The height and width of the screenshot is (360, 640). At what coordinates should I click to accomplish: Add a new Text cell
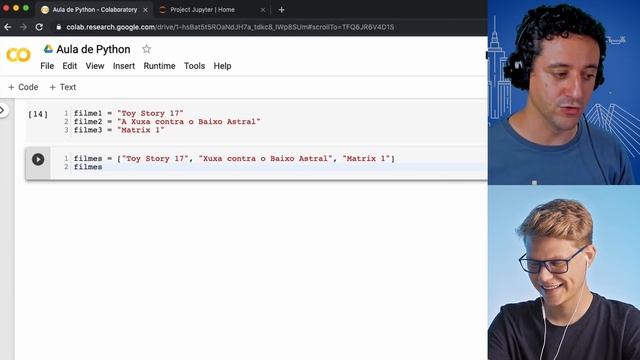[x=62, y=87]
